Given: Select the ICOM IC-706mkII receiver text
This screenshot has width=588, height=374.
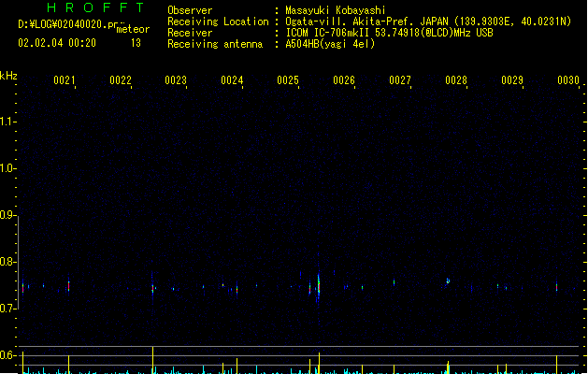Looking at the screenshot, I should pos(389,33).
